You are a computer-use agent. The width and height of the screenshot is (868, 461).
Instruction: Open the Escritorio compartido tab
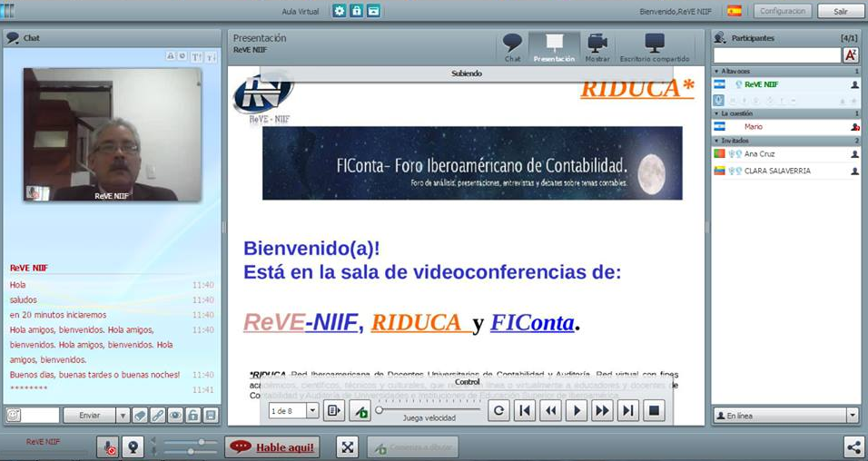pos(655,47)
